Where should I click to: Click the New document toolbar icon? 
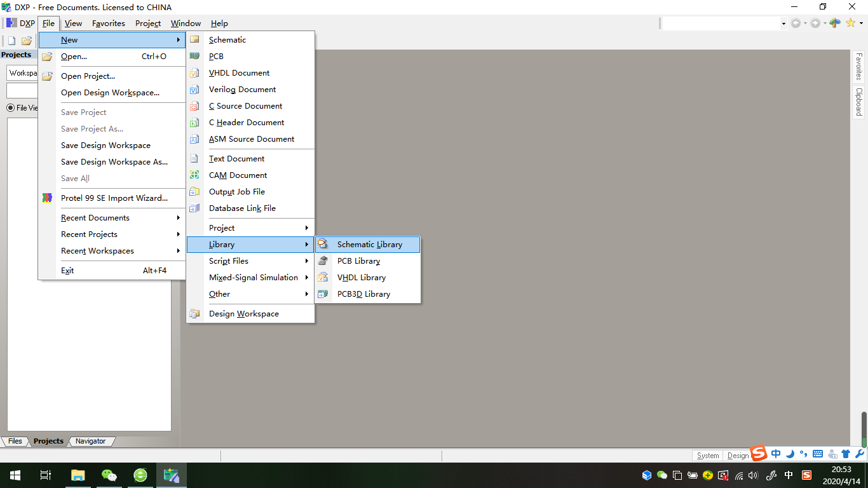click(11, 41)
